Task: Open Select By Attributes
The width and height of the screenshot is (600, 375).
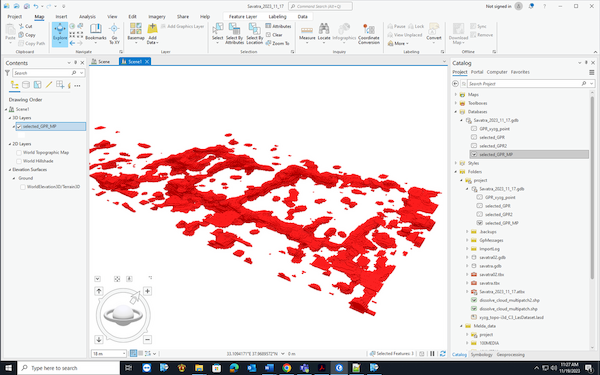Action: [234, 33]
